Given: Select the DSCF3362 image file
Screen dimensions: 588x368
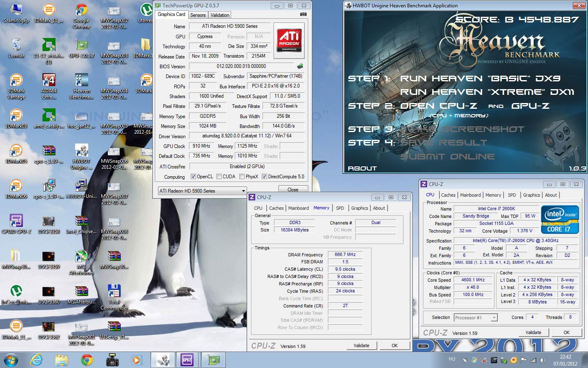Looking at the screenshot, I should (x=49, y=330).
